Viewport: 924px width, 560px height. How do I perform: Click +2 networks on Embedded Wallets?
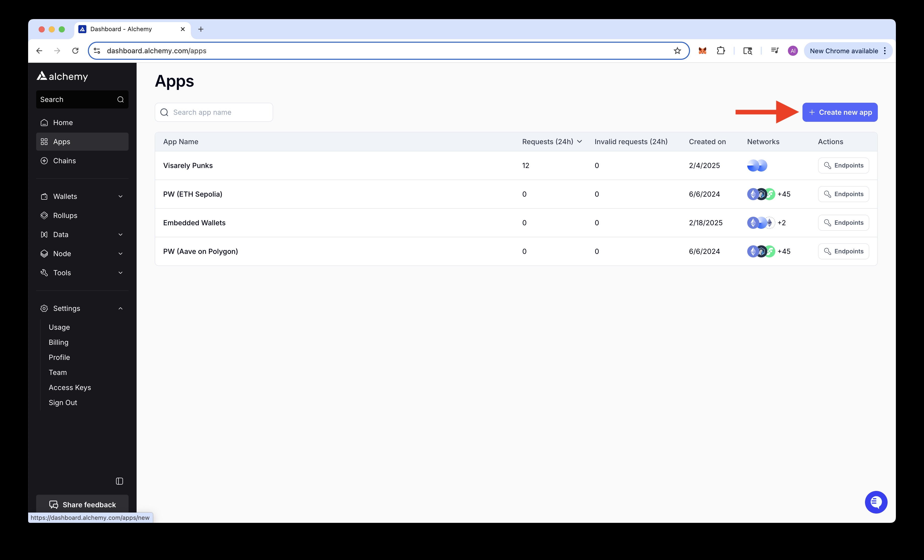pyautogui.click(x=781, y=222)
